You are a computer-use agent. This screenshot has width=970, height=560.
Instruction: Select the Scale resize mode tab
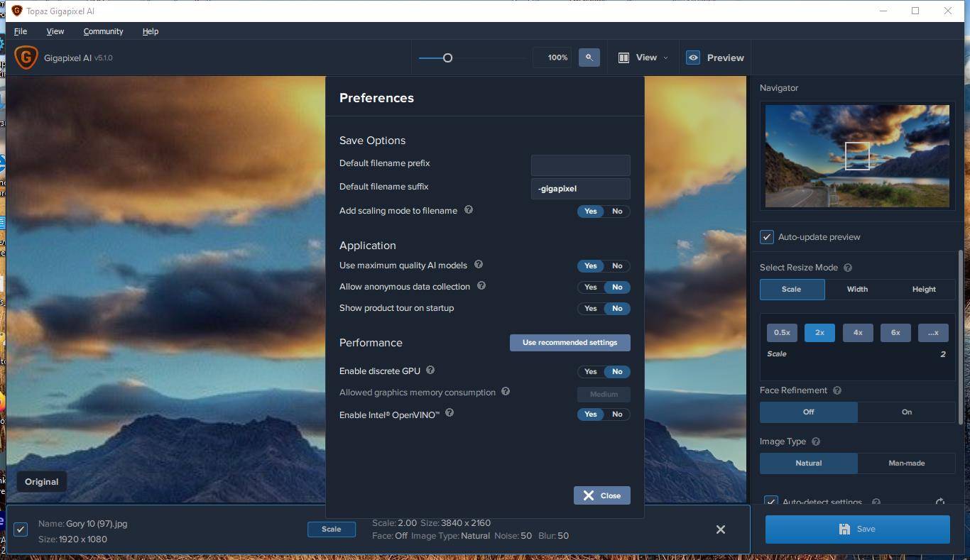coord(792,289)
